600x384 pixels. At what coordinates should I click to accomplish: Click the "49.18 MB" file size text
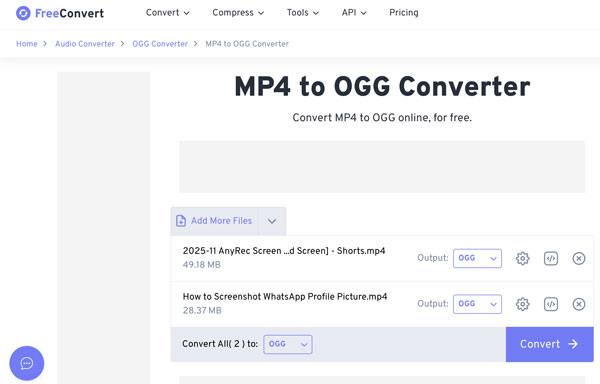coord(201,265)
